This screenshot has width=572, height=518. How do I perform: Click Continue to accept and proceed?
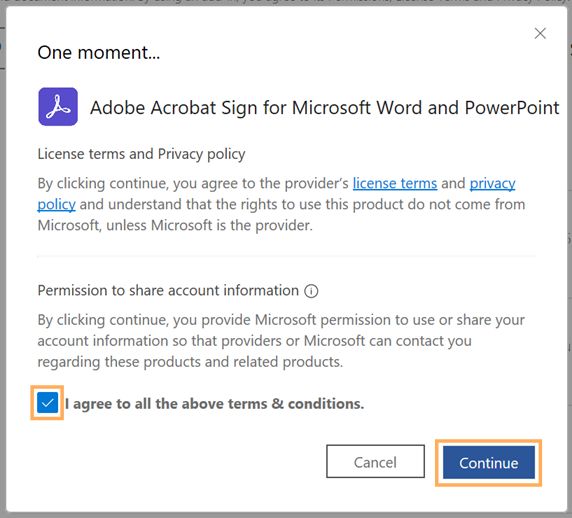coord(489,463)
